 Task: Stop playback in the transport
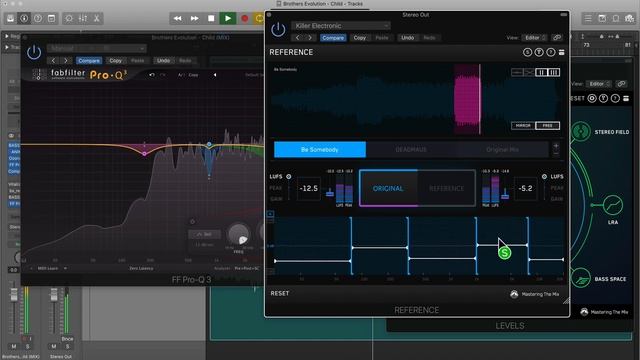tap(211, 18)
